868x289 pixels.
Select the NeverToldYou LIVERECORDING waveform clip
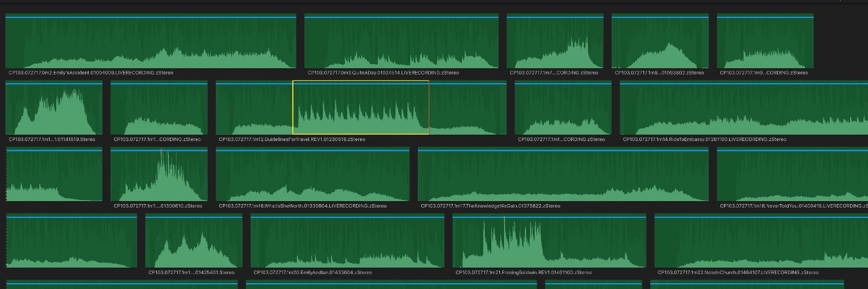[792, 174]
